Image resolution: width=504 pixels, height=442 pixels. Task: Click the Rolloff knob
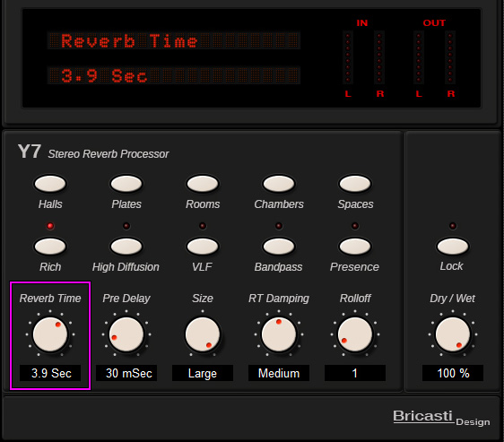tap(355, 334)
